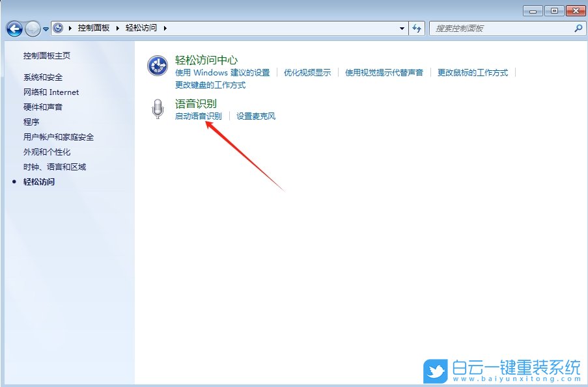Click 使用 Windows 建议的设置

[224, 72]
